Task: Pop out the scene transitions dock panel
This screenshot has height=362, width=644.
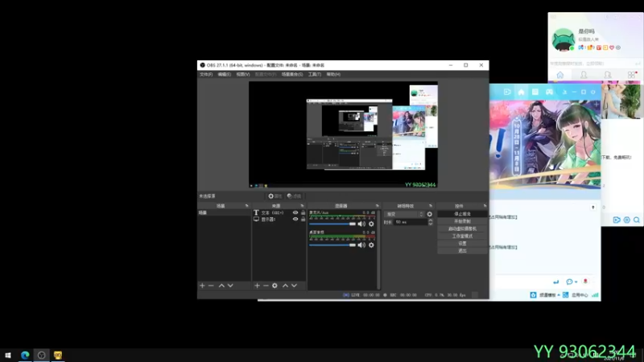Action: pos(431,206)
